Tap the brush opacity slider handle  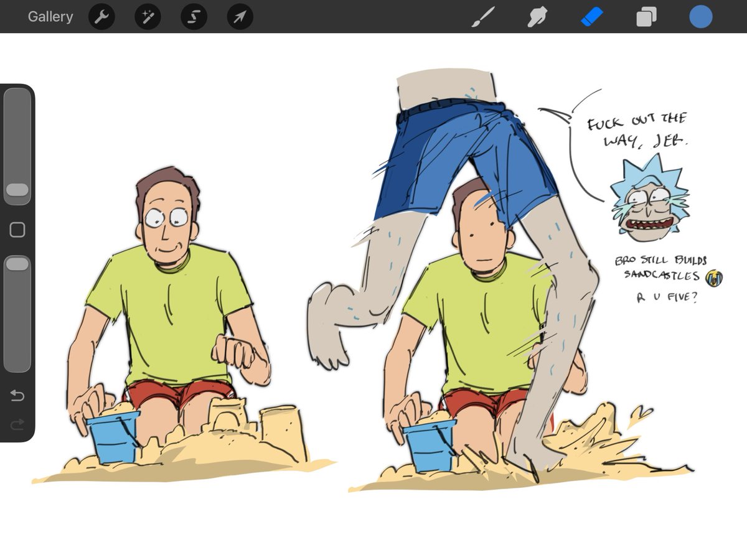click(17, 264)
